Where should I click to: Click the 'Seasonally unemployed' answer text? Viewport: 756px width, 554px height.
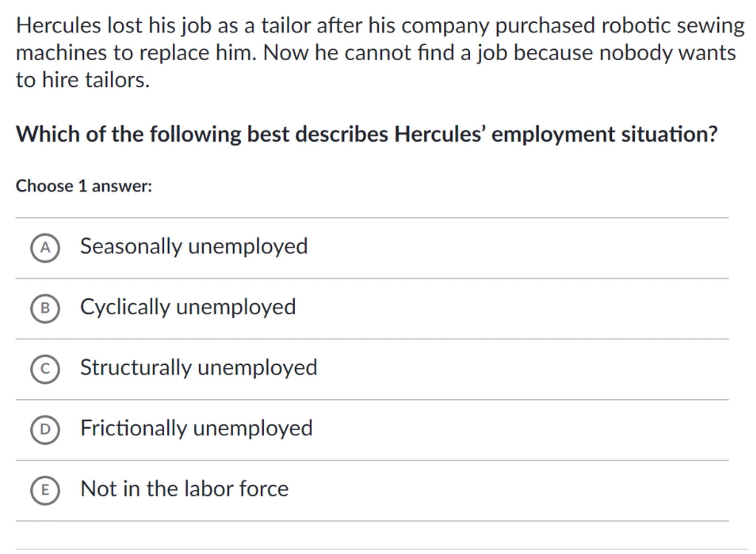(194, 246)
